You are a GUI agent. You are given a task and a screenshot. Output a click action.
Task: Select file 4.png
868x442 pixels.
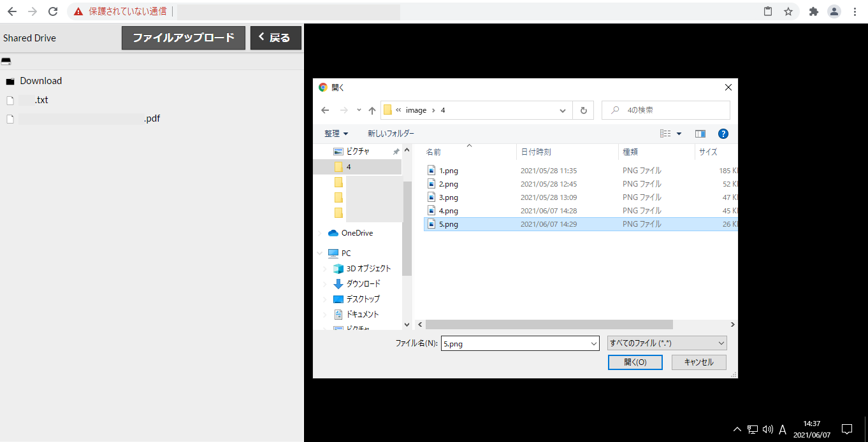click(449, 211)
